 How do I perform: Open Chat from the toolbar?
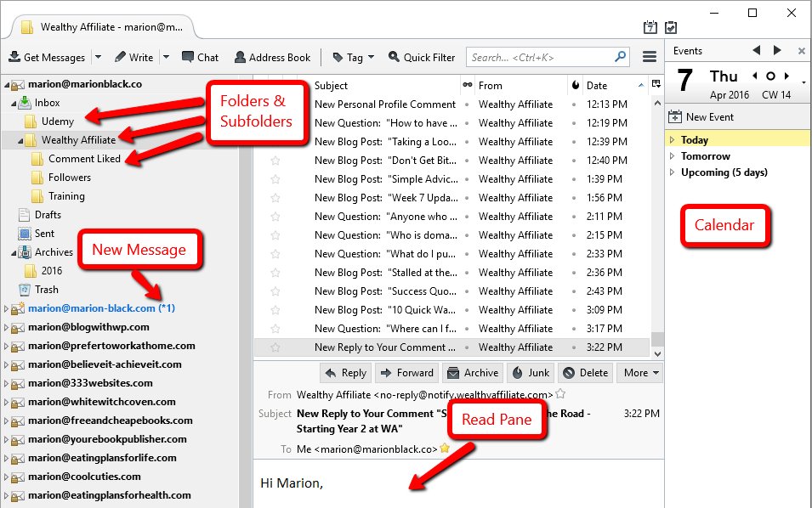pyautogui.click(x=201, y=58)
